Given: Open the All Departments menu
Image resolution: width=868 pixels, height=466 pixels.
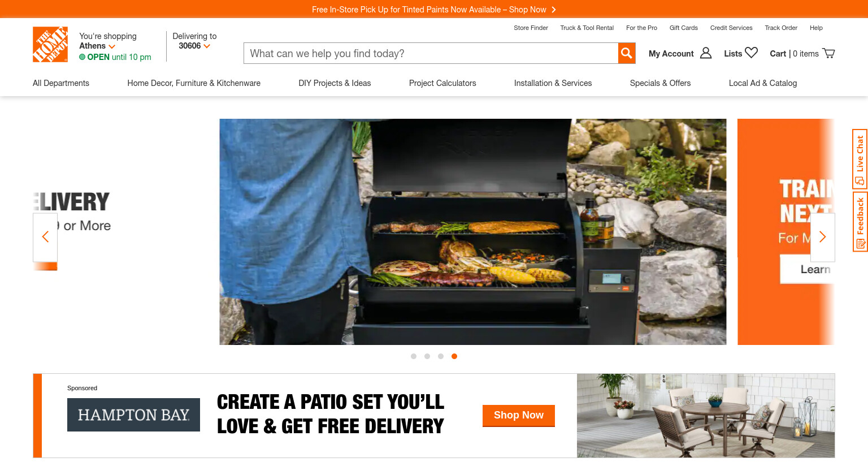Looking at the screenshot, I should [61, 83].
